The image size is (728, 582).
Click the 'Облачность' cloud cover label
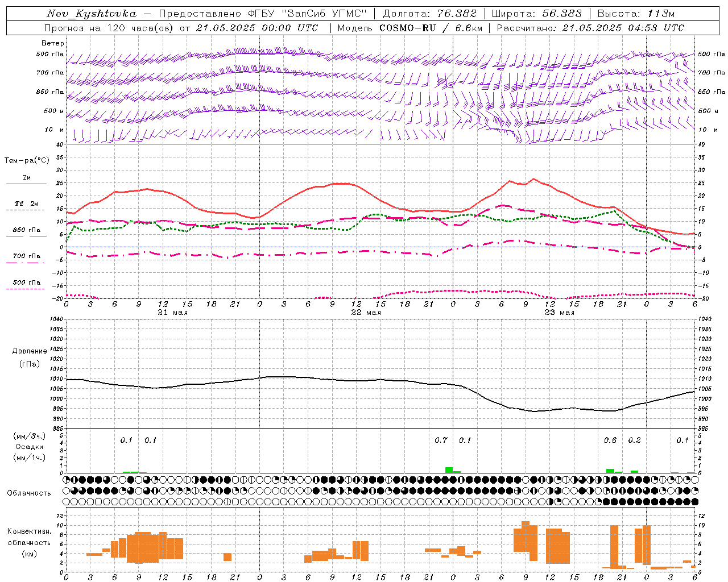pos(28,493)
